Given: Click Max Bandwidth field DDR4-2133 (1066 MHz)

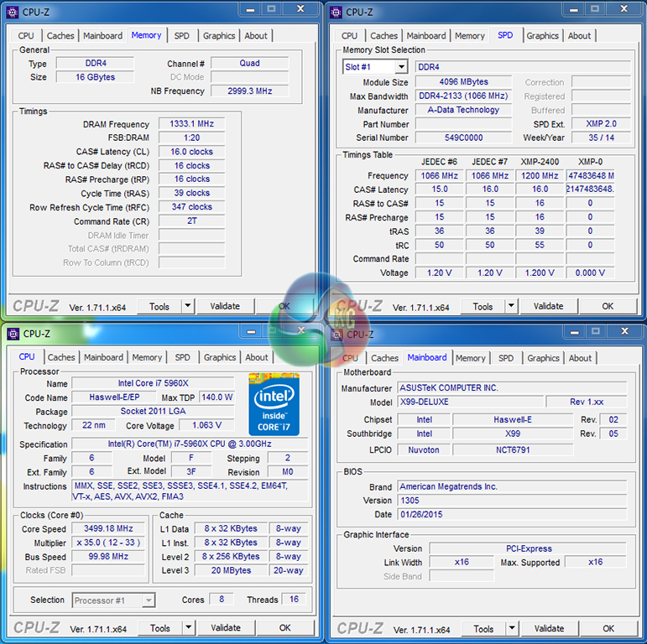Looking at the screenshot, I should [x=463, y=96].
